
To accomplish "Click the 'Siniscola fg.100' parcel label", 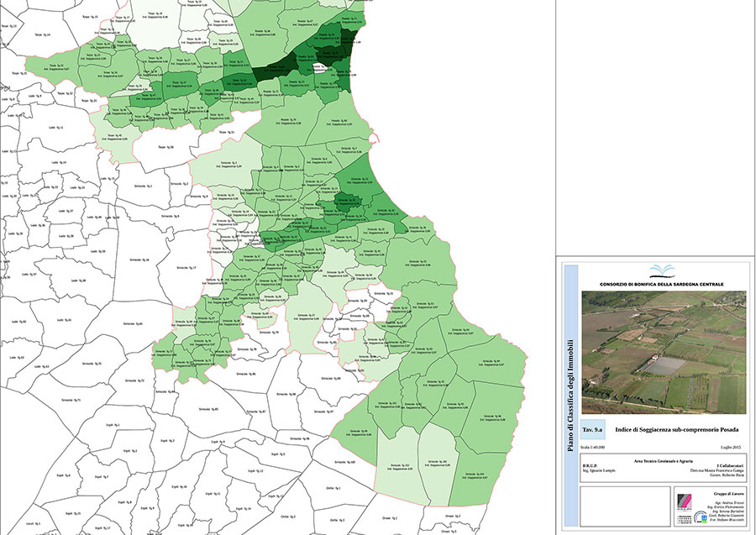I will pos(344,462).
